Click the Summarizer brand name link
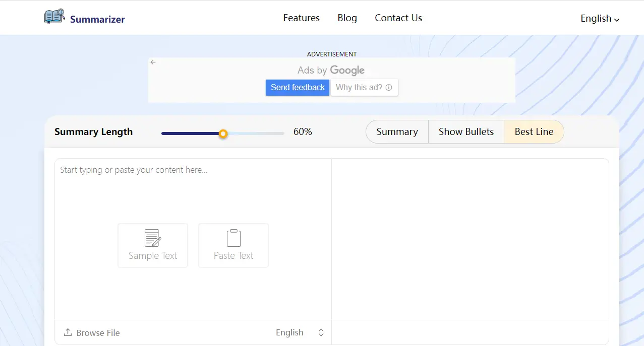Viewport: 644px width, 346px height. click(x=97, y=20)
